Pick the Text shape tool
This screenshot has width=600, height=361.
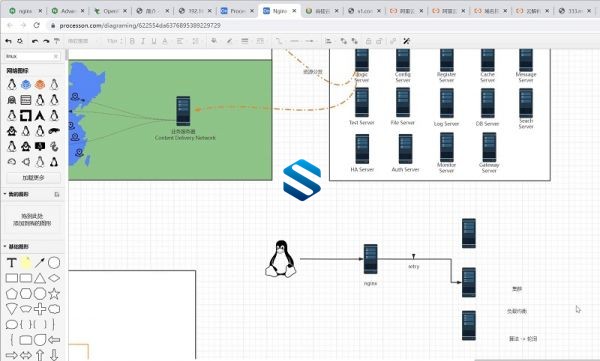[x=11, y=263]
